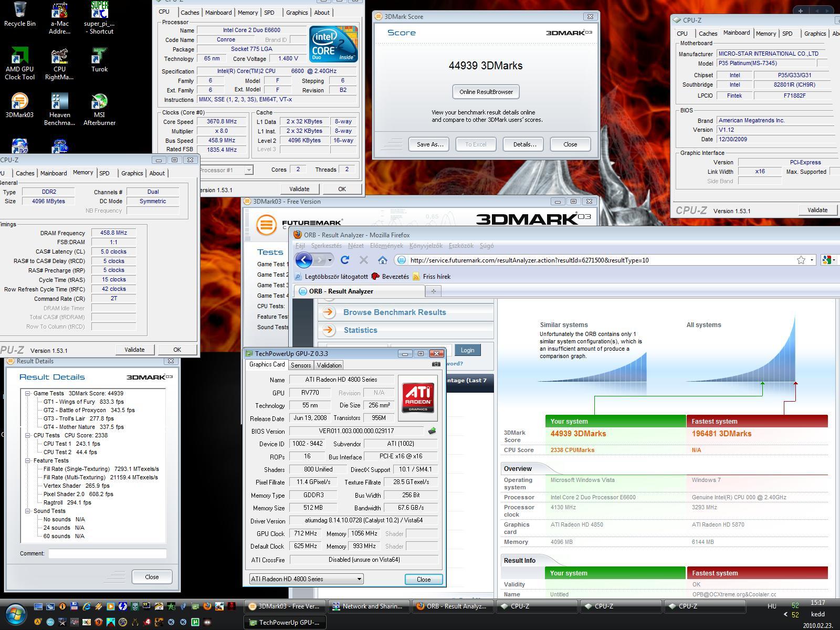Click the Comment input field
This screenshot has height=630, width=840.
tap(108, 553)
